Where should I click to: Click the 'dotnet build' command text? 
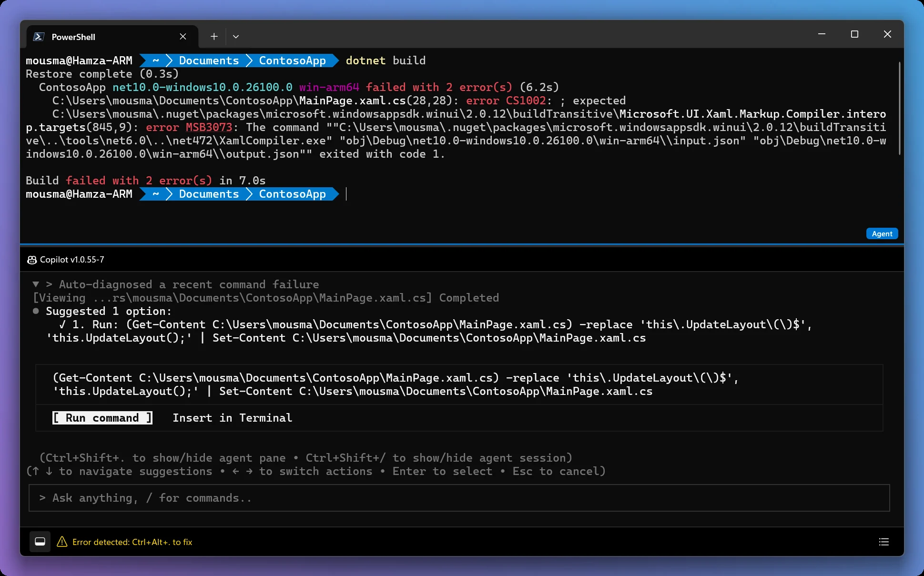click(x=386, y=61)
